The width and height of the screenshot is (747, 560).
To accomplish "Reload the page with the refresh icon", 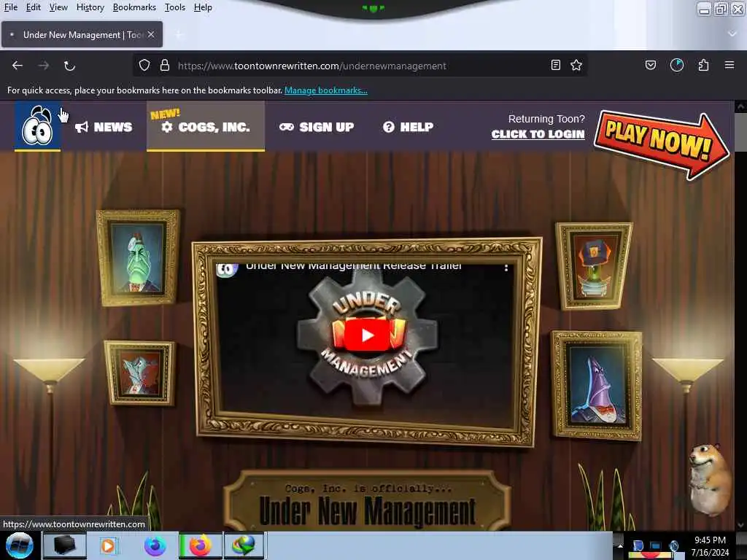I will (x=69, y=66).
